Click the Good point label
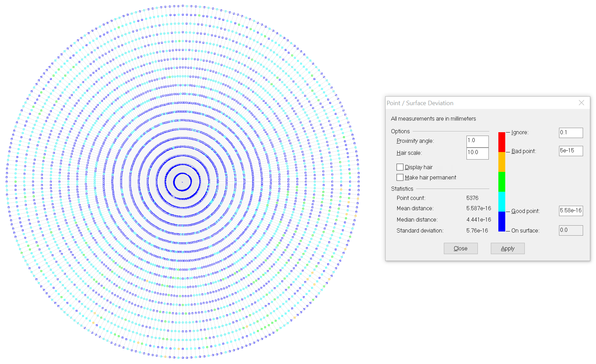The image size is (596, 364). [525, 211]
